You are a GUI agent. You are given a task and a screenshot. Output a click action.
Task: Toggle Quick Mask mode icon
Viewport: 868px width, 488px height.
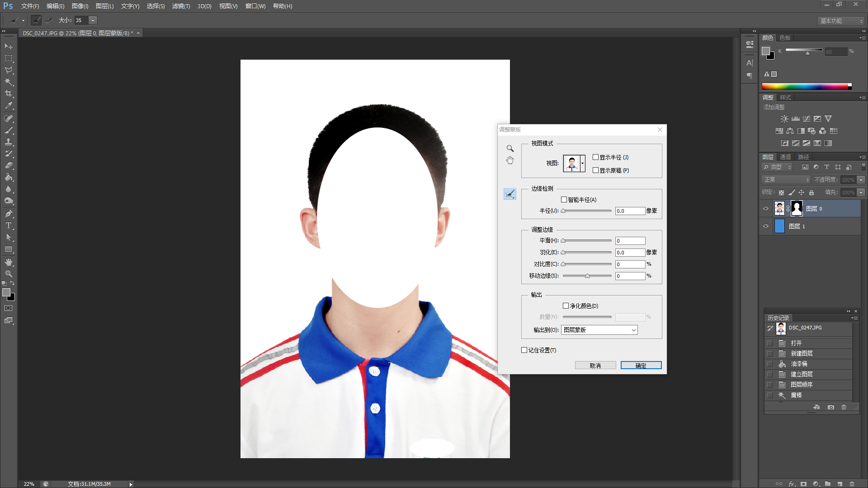tap(9, 308)
